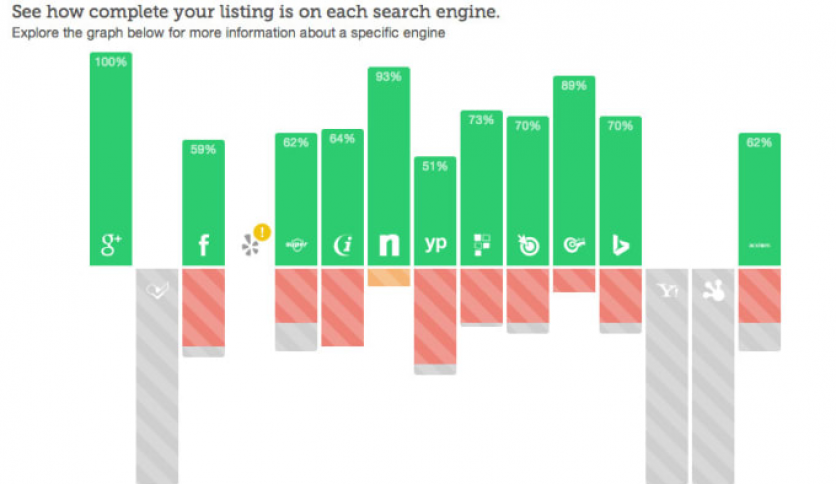
Task: Click the YP Yellow Pages icon
Action: (x=436, y=244)
